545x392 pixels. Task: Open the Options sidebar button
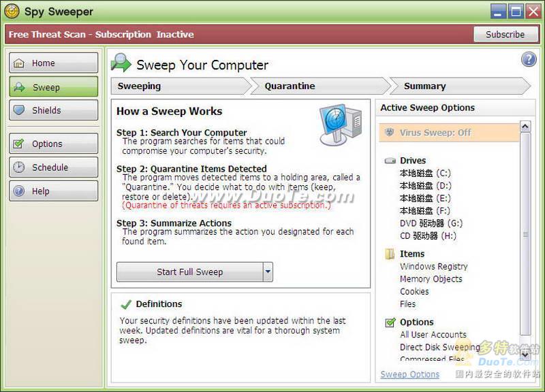point(54,144)
